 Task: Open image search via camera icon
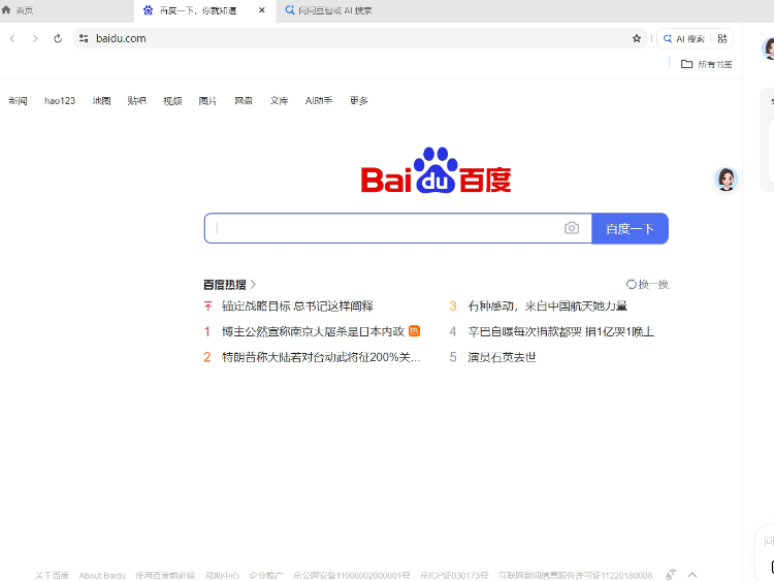572,228
